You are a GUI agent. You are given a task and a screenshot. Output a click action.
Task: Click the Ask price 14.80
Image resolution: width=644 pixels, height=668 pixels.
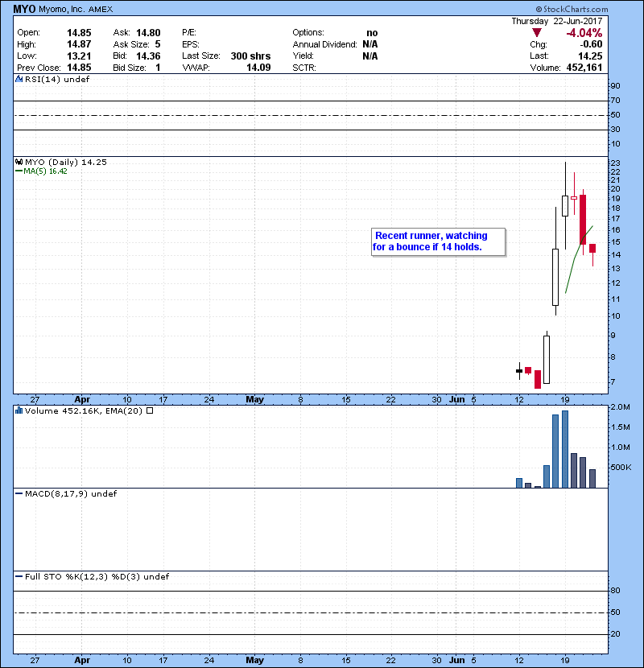coord(148,33)
